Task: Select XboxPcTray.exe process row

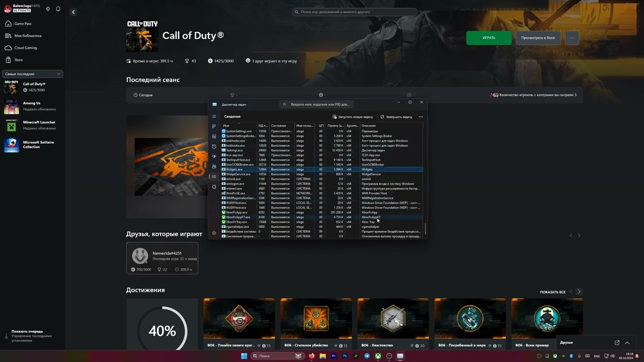Action: point(322,222)
